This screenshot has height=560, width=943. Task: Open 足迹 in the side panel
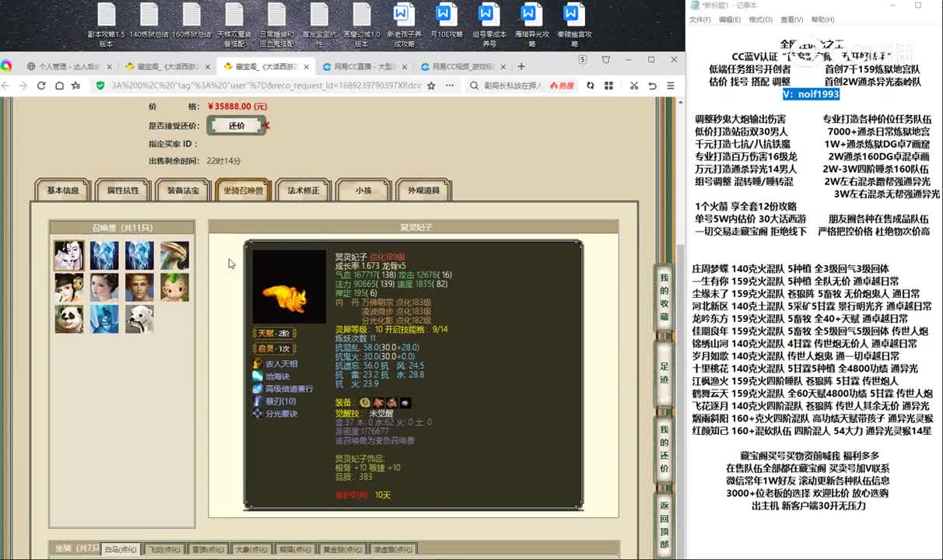664,373
